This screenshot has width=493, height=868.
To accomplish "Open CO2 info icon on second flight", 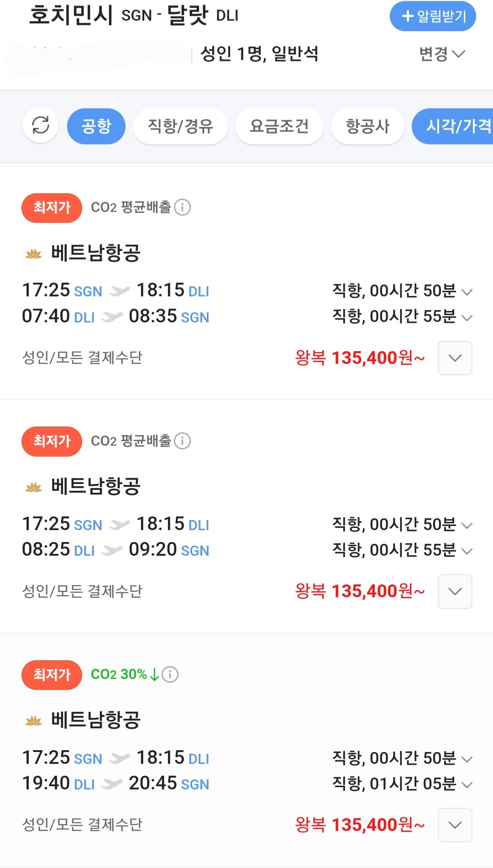I will click(x=183, y=441).
